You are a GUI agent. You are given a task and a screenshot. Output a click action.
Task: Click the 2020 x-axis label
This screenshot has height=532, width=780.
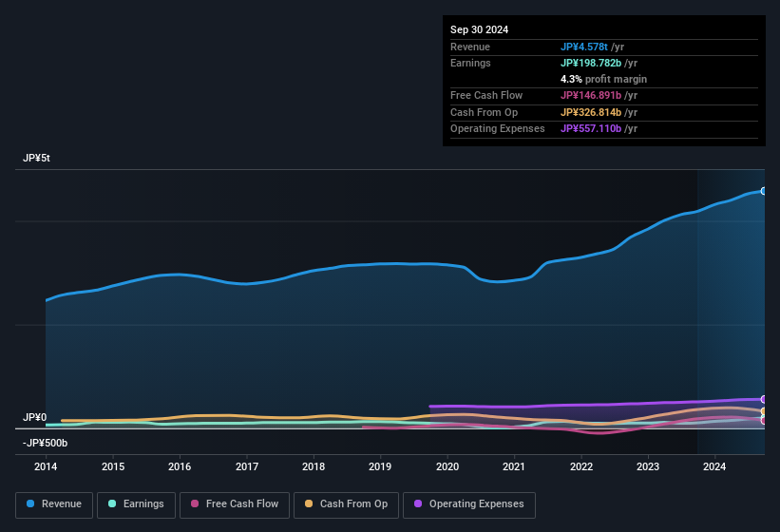pyautogui.click(x=447, y=466)
